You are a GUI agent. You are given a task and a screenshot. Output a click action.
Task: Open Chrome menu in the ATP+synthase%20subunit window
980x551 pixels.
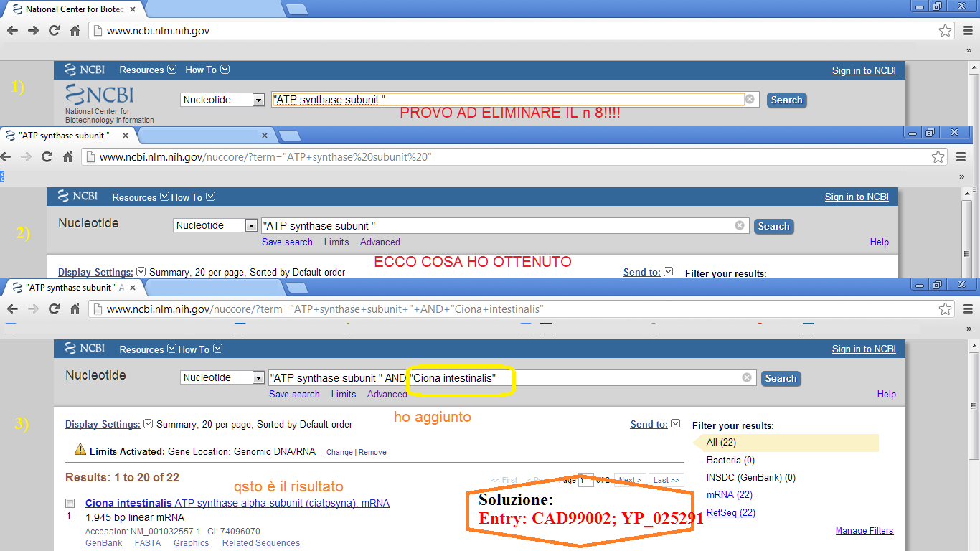(x=961, y=157)
